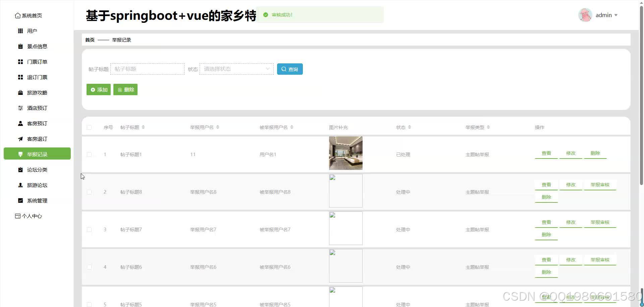Click the hotel room thumbnail in row 1
The height and width of the screenshot is (307, 644).
pos(346,153)
